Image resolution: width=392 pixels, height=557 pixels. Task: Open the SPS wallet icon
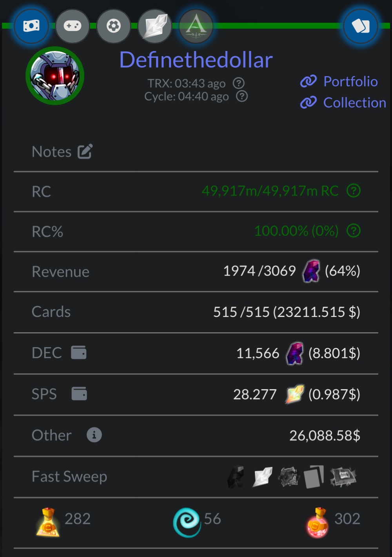(79, 393)
